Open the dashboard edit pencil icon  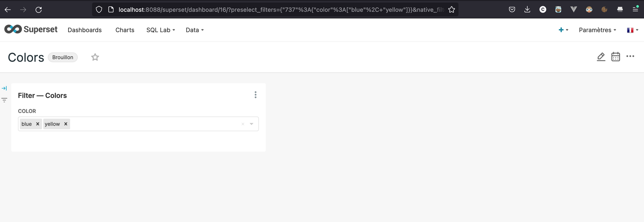[601, 57]
